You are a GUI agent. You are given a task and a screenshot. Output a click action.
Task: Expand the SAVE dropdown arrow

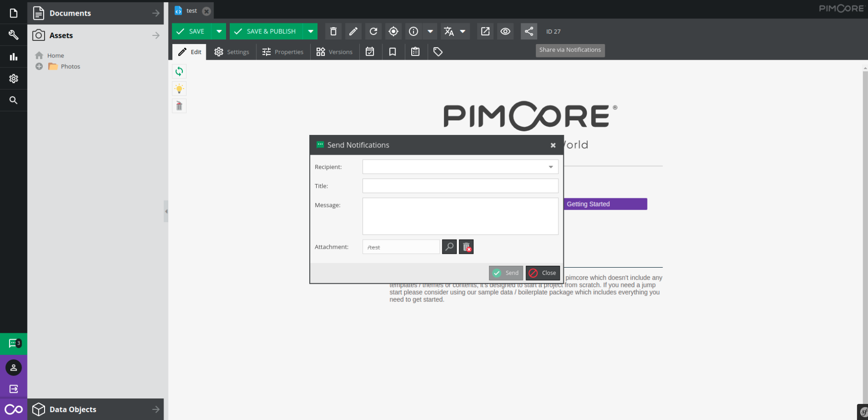click(x=219, y=31)
